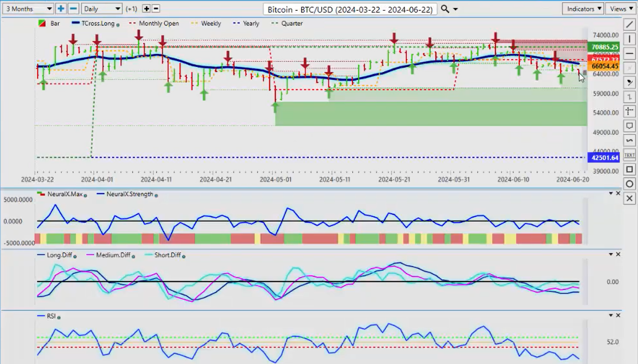Click the Medium.Diff legend entry

(108, 255)
